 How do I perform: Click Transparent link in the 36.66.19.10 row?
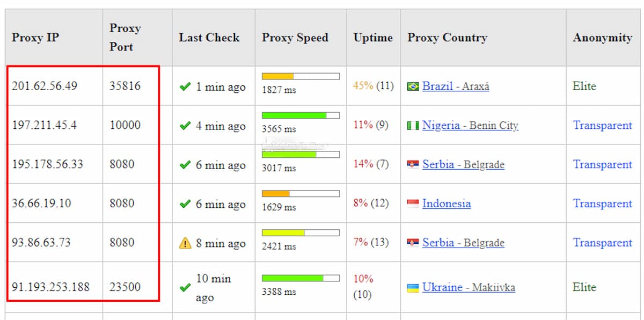(602, 203)
